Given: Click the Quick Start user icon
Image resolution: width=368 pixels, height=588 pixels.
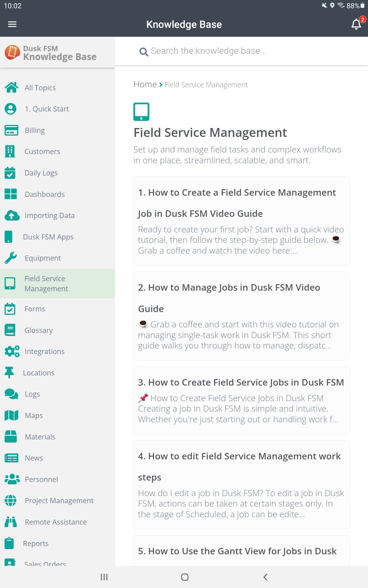Looking at the screenshot, I should point(11,109).
